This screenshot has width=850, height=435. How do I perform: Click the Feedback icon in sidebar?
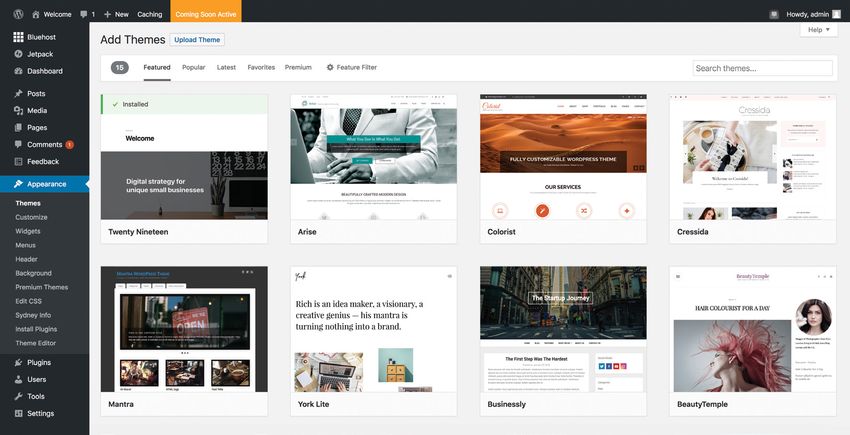point(18,161)
